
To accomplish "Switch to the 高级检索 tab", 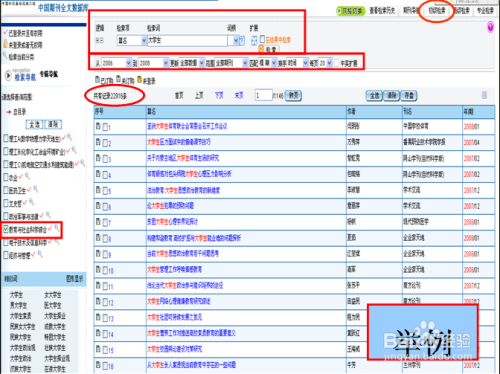I will pos(462,11).
